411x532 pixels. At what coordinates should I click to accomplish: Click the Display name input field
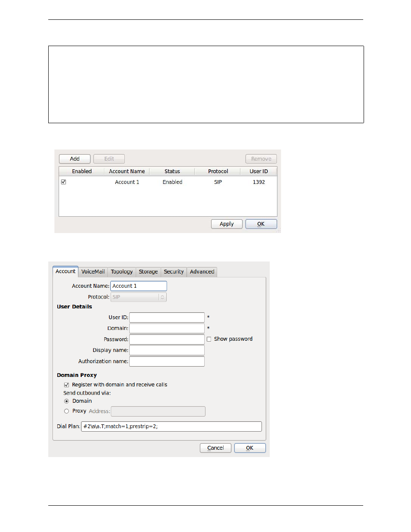(167, 350)
